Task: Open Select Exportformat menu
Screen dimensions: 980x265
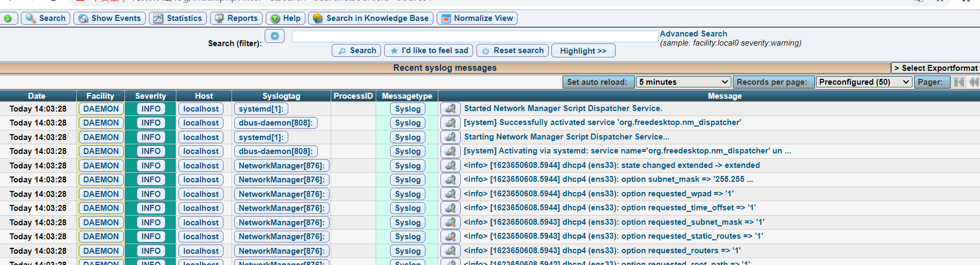Action: coord(936,68)
